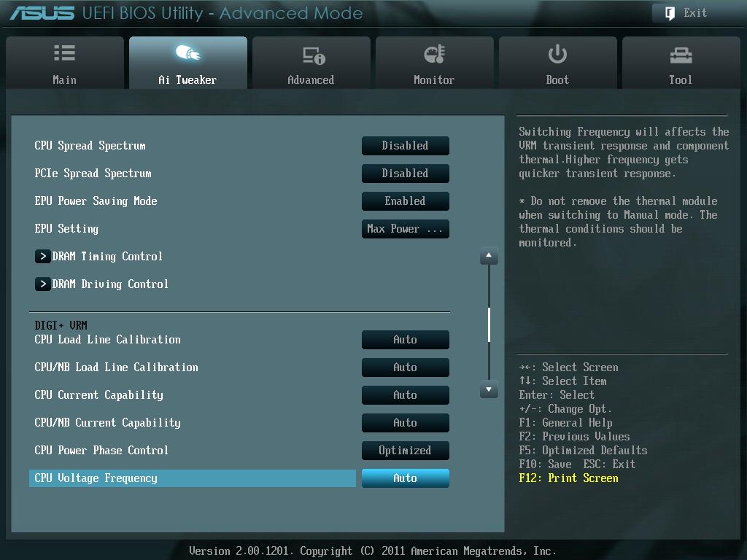This screenshot has height=560, width=747.
Task: Select the CPU Load Line Calibration label
Action: pos(108,340)
